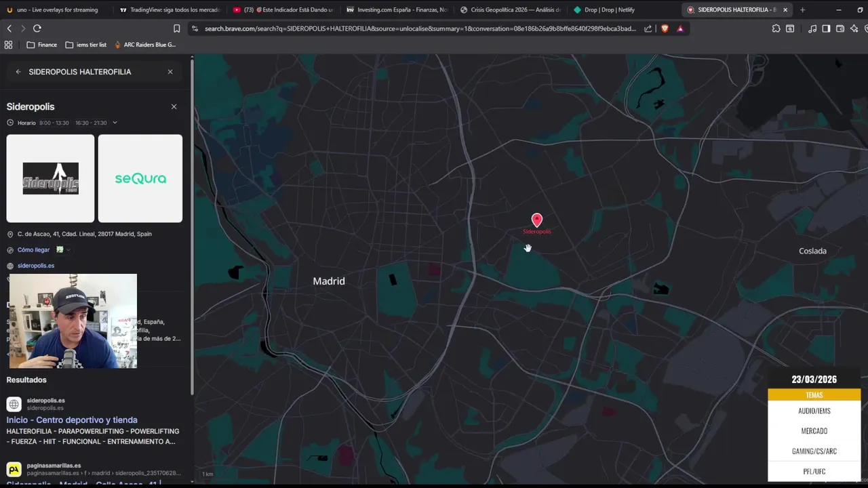Open the Brave Rewards triangle icon
This screenshot has height=488, width=868.
680,28
